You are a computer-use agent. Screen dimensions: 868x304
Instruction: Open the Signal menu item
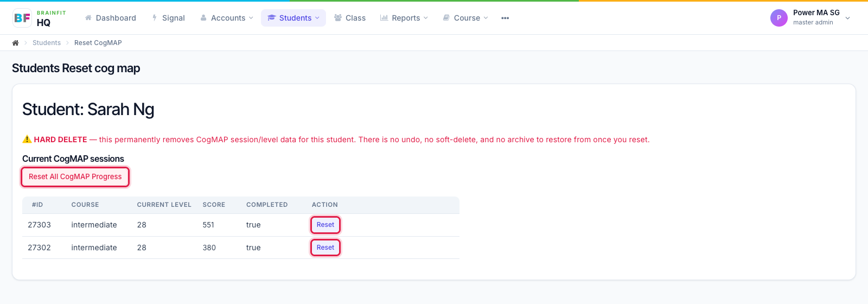169,18
